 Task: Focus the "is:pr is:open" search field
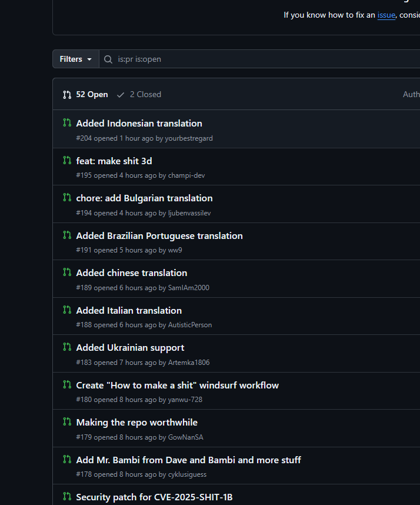tap(259, 59)
